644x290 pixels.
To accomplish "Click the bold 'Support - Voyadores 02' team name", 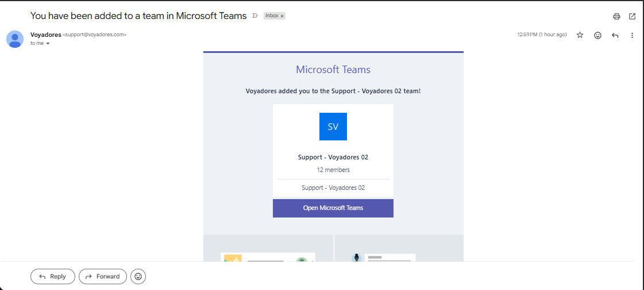I will 333,157.
